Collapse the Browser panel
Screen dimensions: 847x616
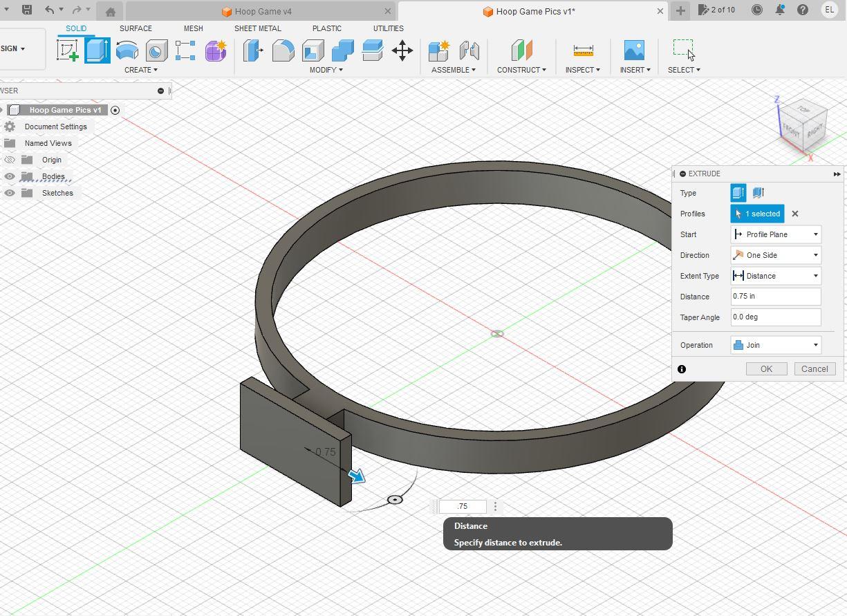pyautogui.click(x=161, y=91)
